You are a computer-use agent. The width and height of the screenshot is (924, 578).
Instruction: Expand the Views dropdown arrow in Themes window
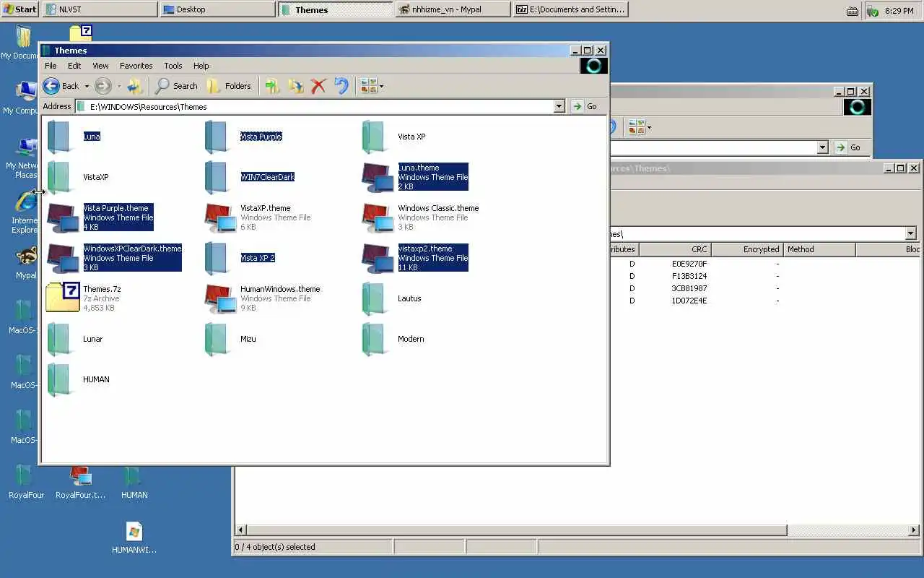coord(382,86)
